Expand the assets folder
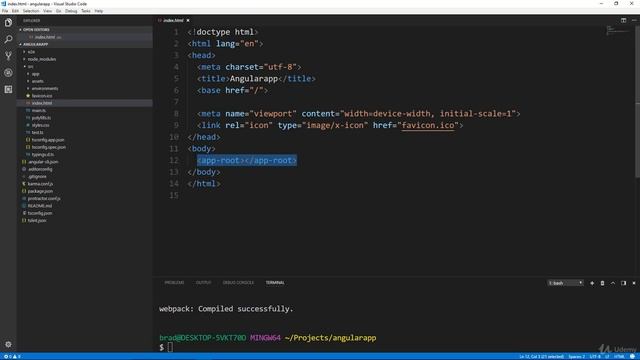This screenshot has height=360, width=640. (x=37, y=81)
